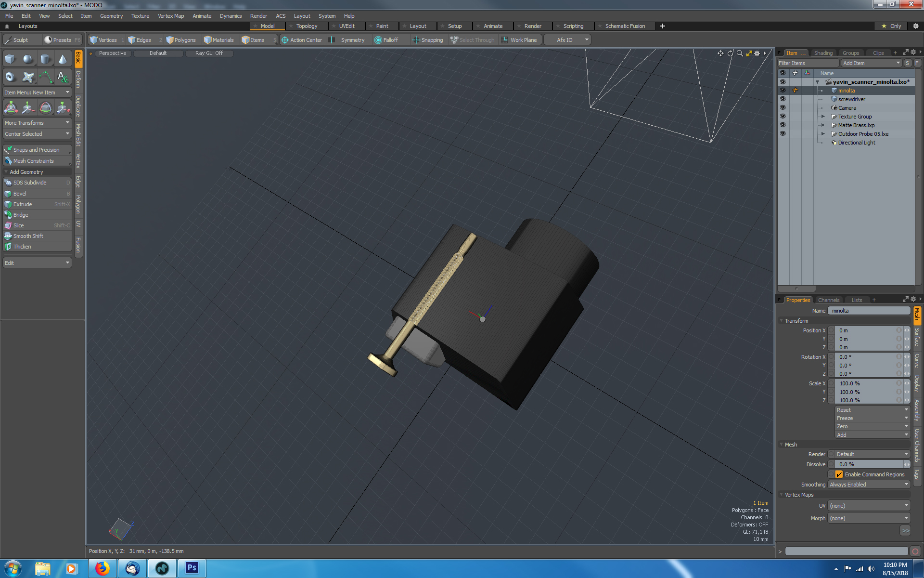Choose the Slice tool
The width and height of the screenshot is (924, 578).
point(37,225)
